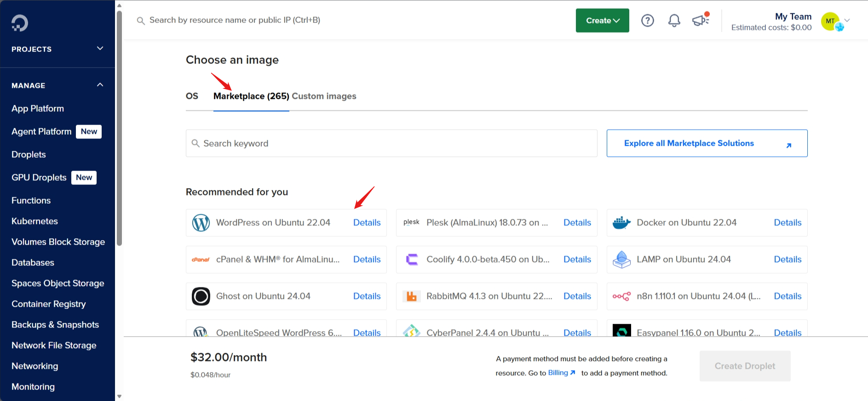Open the Billing link
Viewport: 868px width, 401px height.
click(561, 373)
